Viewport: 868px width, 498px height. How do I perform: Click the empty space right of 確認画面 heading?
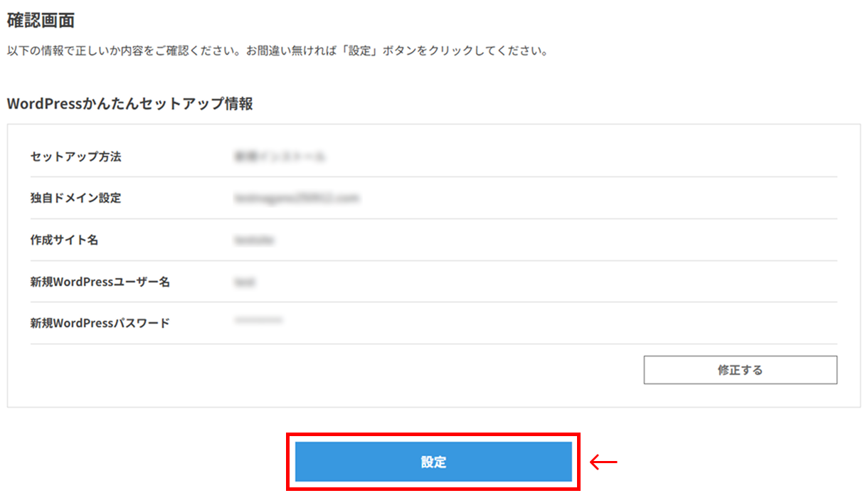pyautogui.click(x=427, y=21)
